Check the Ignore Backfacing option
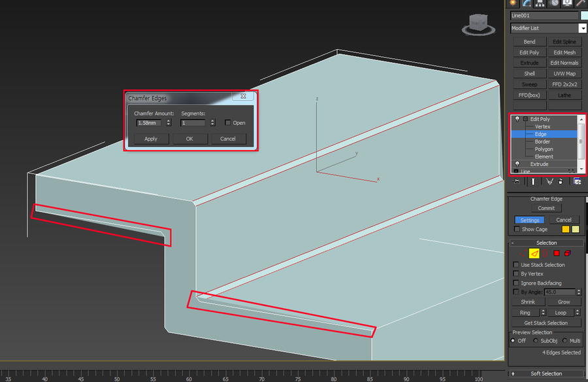This screenshot has height=382, width=588. pyautogui.click(x=516, y=283)
